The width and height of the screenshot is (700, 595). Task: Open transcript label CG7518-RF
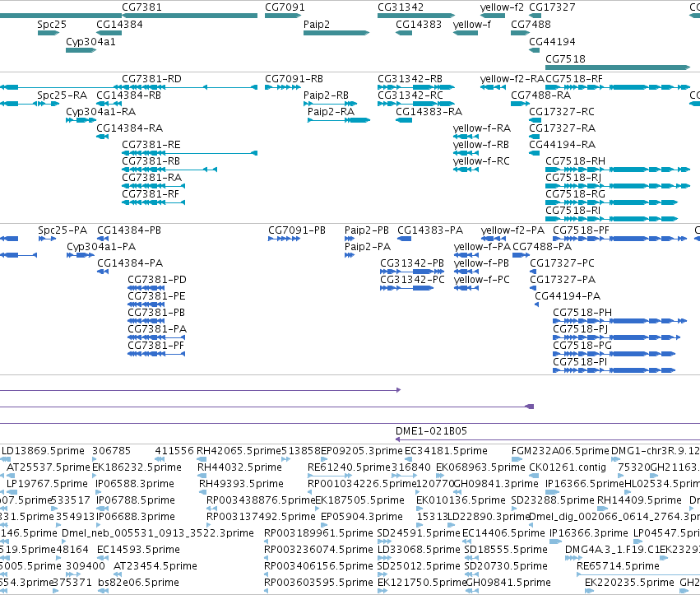[x=574, y=79]
